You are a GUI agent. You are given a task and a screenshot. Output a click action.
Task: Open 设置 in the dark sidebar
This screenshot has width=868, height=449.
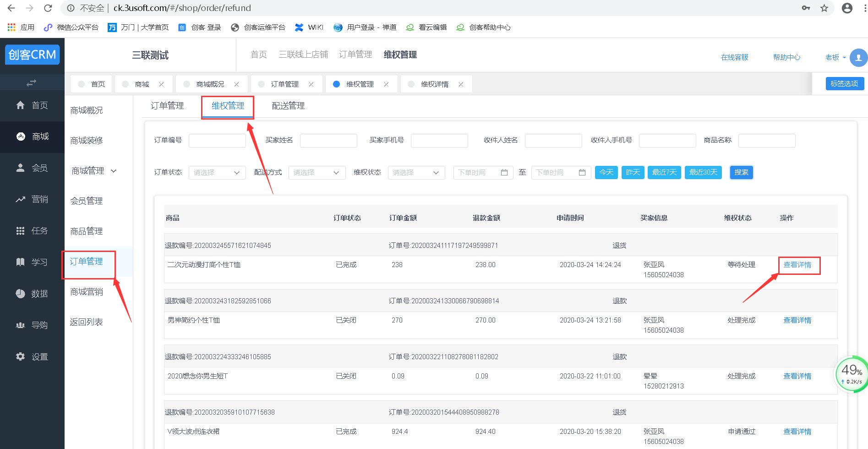tap(32, 357)
